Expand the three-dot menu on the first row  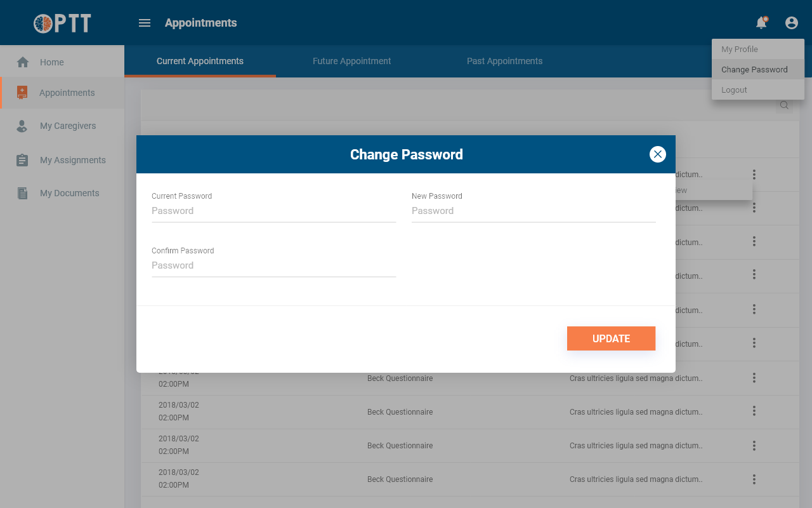(x=754, y=174)
